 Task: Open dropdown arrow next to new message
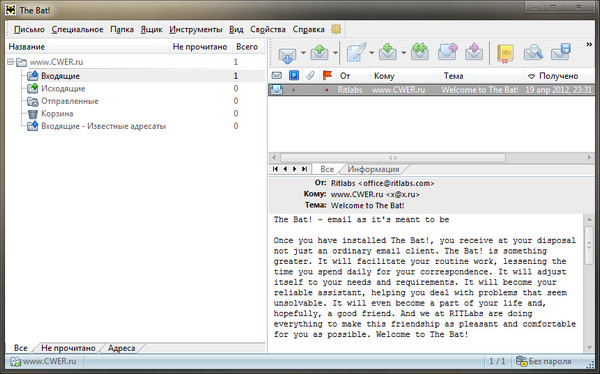pos(371,53)
